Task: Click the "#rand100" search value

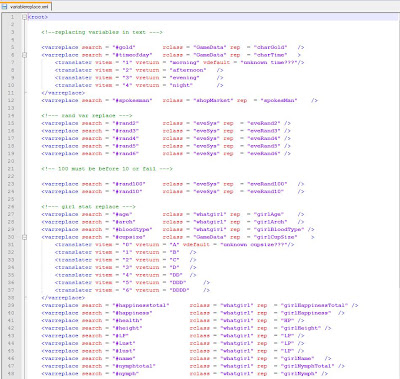Action: [x=129, y=184]
